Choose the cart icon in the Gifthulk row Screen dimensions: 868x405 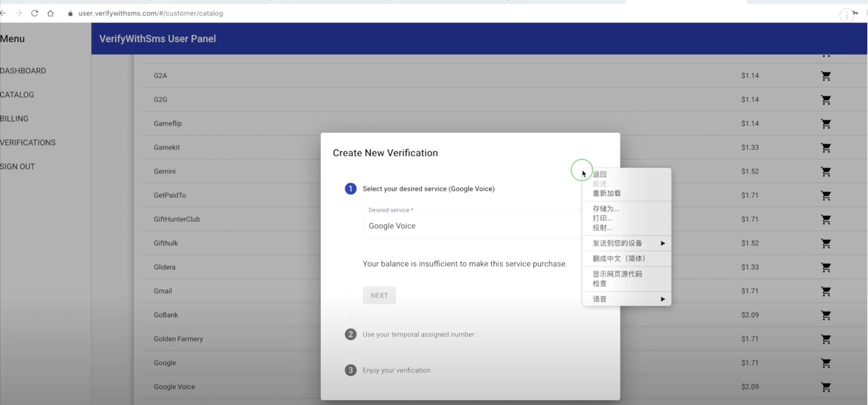click(x=826, y=244)
